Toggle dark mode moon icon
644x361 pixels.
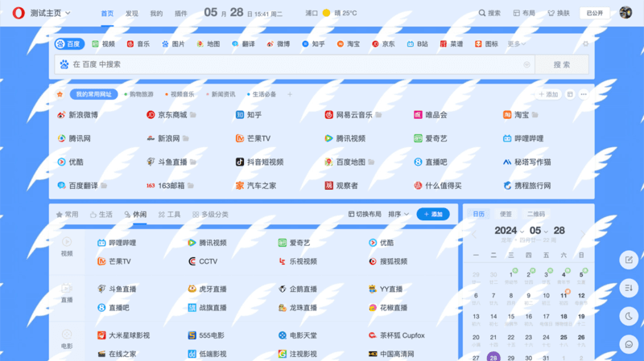click(629, 316)
